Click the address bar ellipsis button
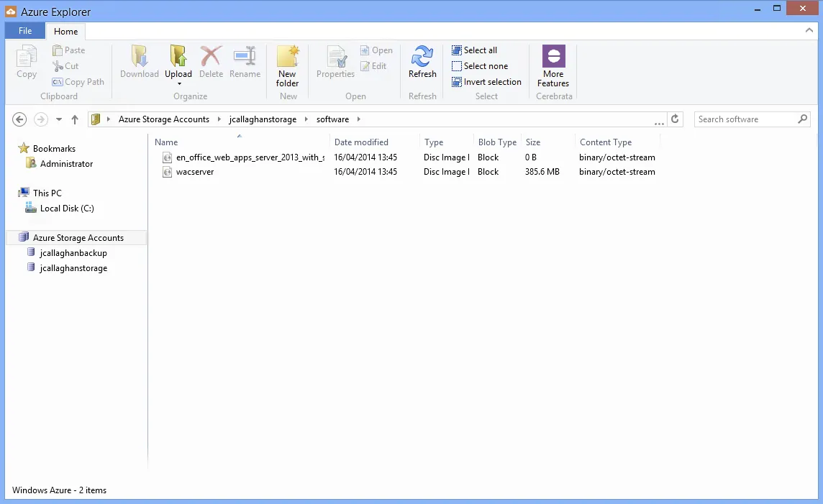 pyautogui.click(x=659, y=123)
